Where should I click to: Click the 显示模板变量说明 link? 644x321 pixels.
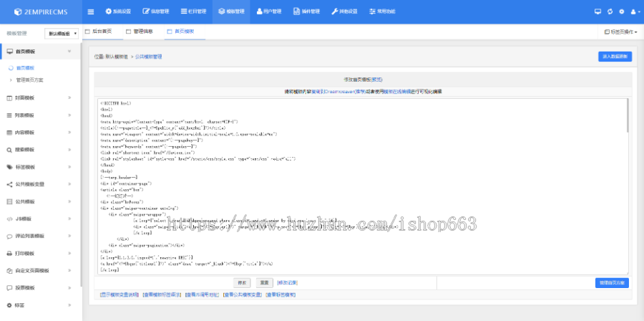pyautogui.click(x=119, y=294)
